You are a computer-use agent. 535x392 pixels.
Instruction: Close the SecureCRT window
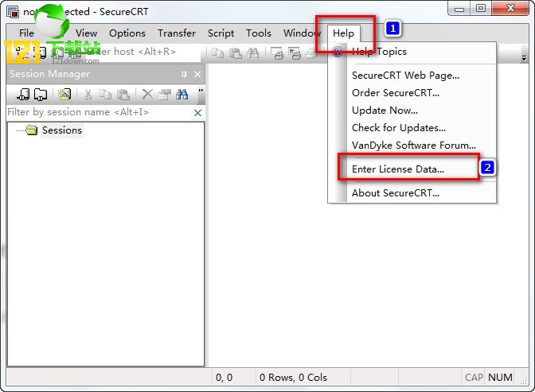point(510,9)
